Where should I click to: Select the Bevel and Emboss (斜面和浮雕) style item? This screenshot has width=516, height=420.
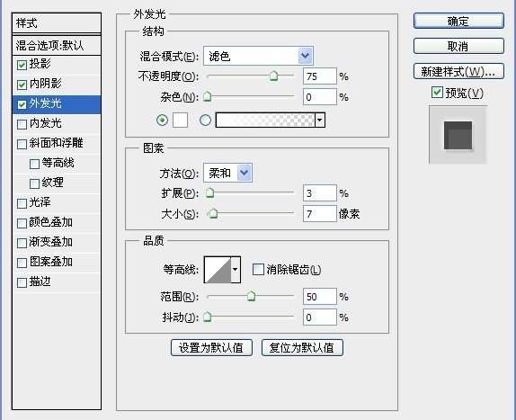pos(57,143)
